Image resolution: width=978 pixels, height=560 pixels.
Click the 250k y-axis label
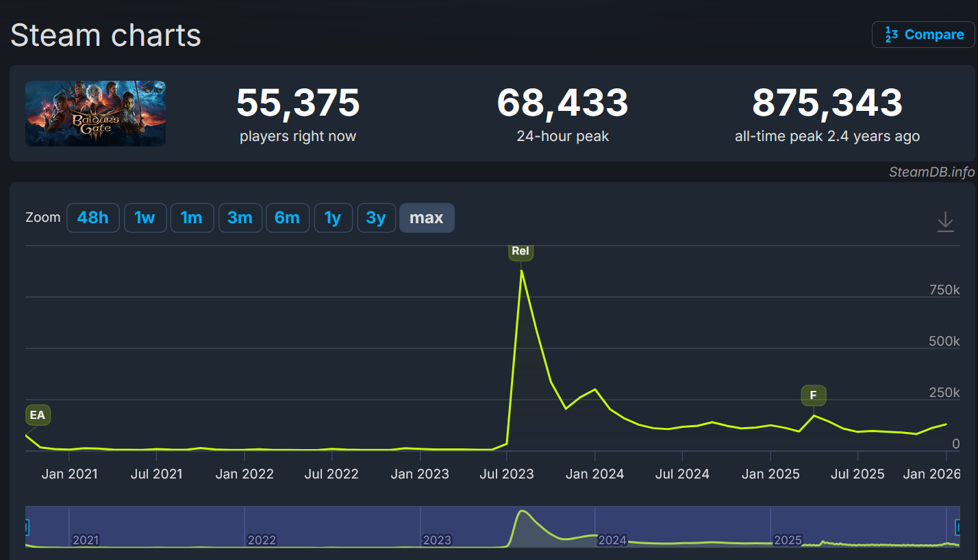point(944,393)
